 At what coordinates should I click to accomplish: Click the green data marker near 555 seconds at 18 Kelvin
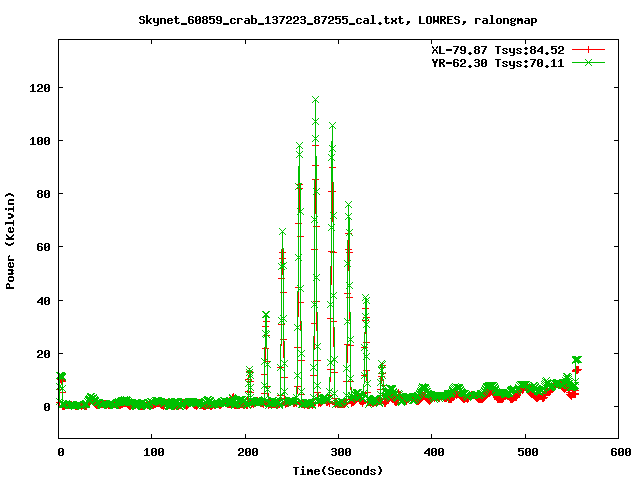(576, 360)
